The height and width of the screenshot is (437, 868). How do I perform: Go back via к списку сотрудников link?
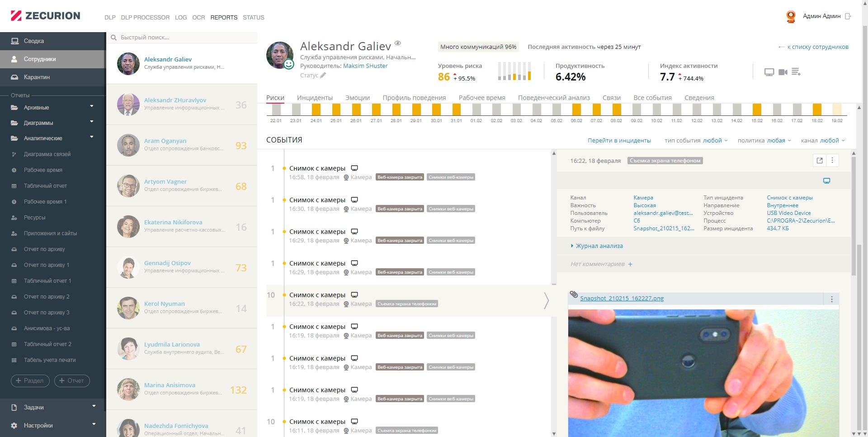pyautogui.click(x=813, y=47)
